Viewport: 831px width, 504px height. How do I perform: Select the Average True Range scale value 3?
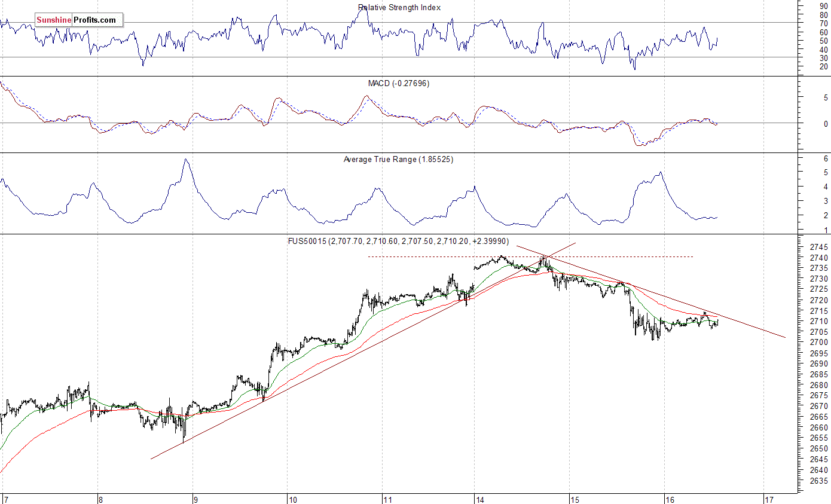[x=826, y=201]
